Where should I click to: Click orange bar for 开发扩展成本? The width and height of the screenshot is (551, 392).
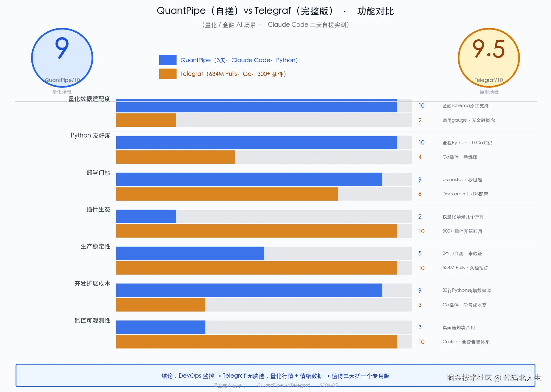161,305
